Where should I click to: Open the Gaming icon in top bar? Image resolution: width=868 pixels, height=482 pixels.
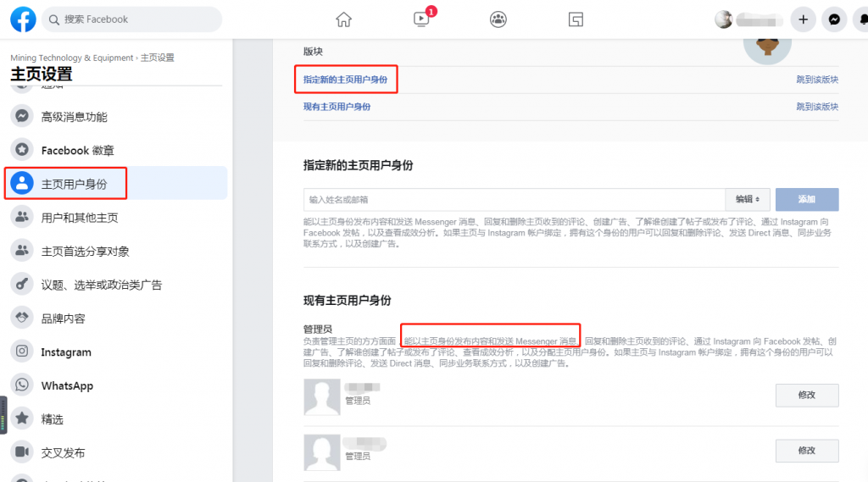click(x=576, y=19)
